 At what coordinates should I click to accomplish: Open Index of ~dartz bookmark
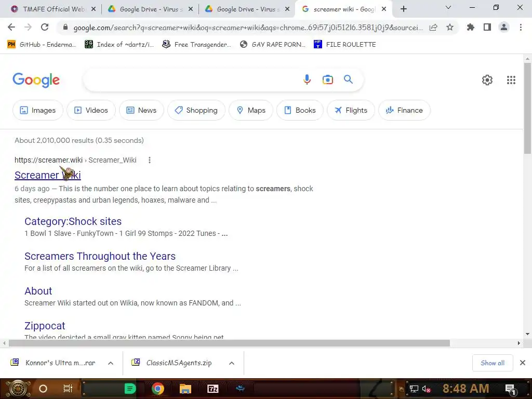pyautogui.click(x=119, y=45)
